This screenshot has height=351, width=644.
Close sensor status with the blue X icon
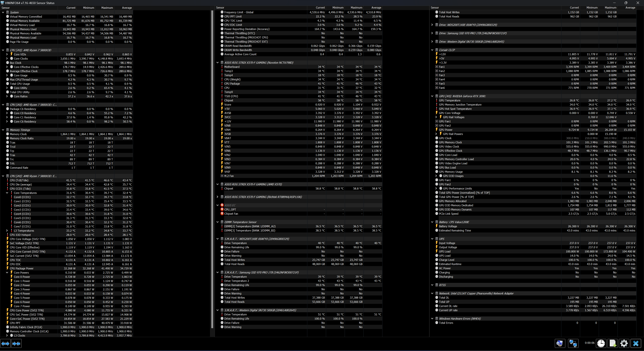(636, 343)
